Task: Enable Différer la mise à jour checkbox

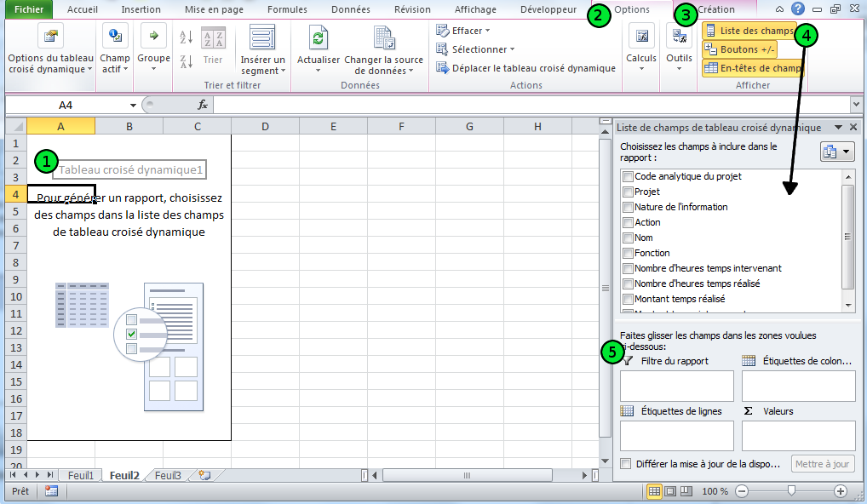Action: pos(626,464)
